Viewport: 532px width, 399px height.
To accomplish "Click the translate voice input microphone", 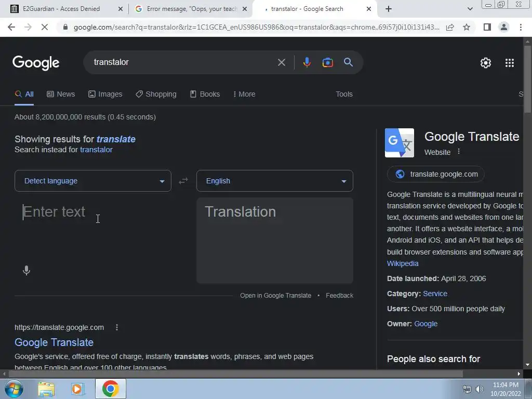I will [26, 270].
